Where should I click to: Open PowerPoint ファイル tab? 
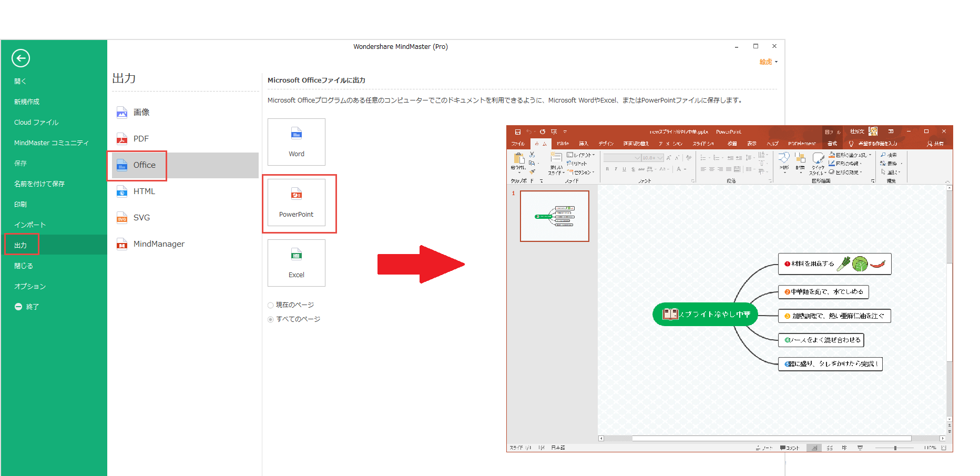pos(518,144)
